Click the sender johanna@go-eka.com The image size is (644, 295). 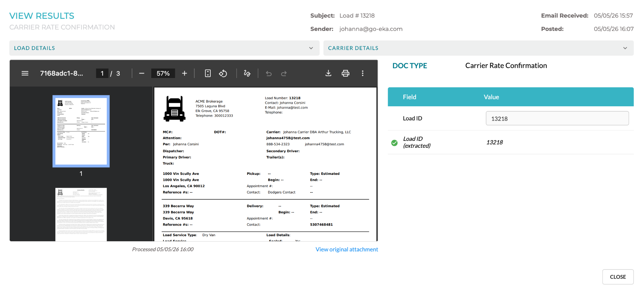[x=371, y=29]
